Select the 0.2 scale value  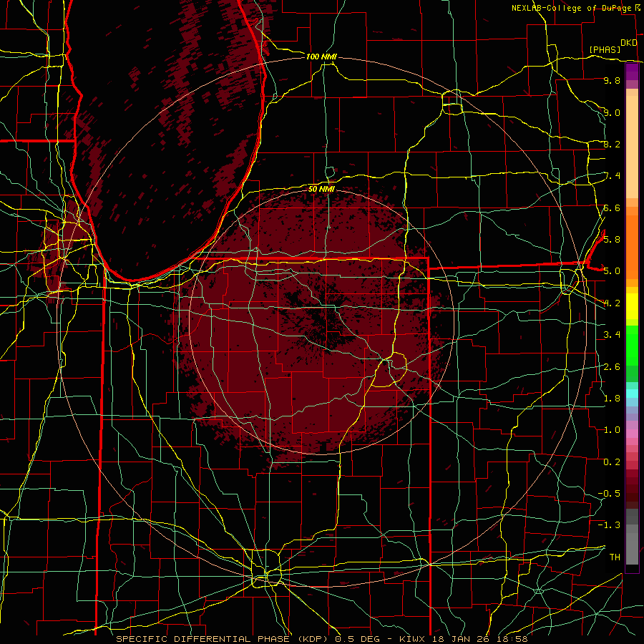(612, 462)
